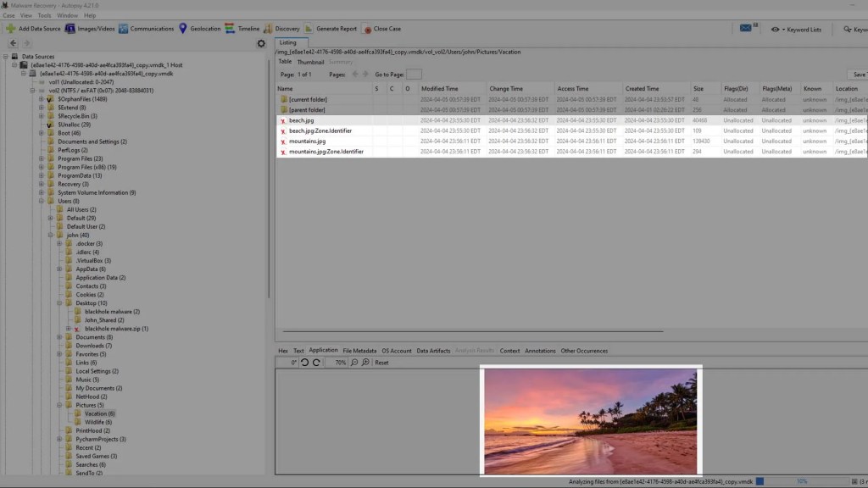
Task: Open the Timeline analysis tool
Action: pos(231,29)
